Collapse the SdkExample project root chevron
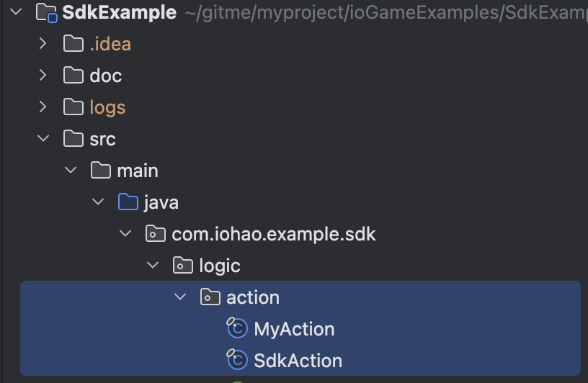This screenshot has height=383, width=588. click(16, 12)
